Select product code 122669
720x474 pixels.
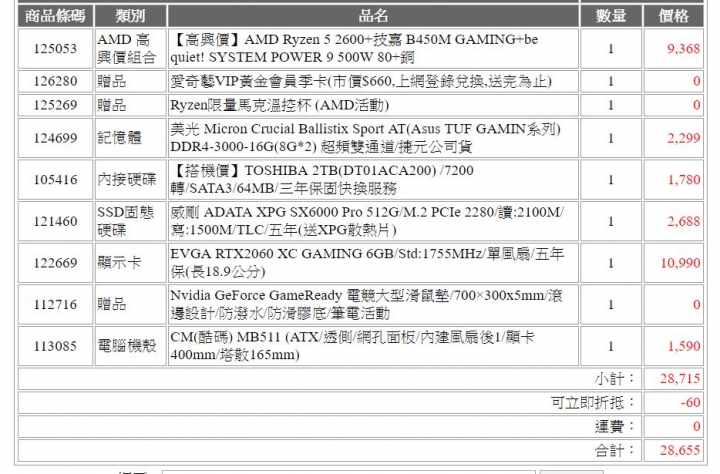pos(55,263)
